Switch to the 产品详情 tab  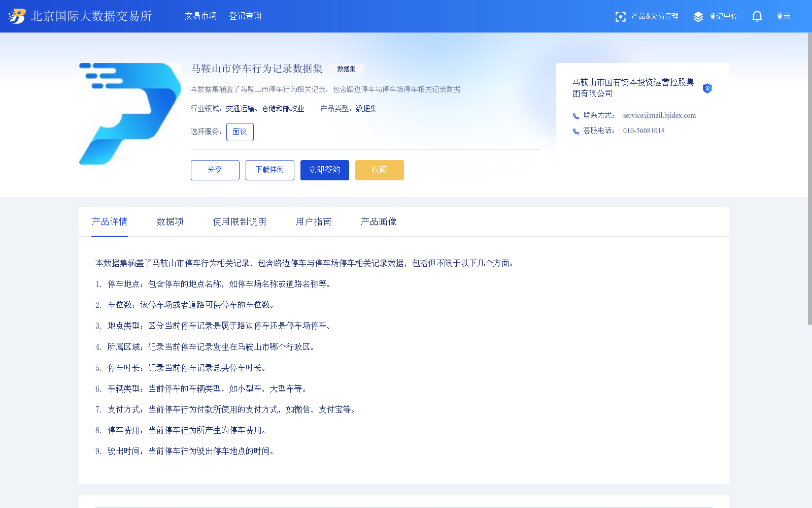110,222
